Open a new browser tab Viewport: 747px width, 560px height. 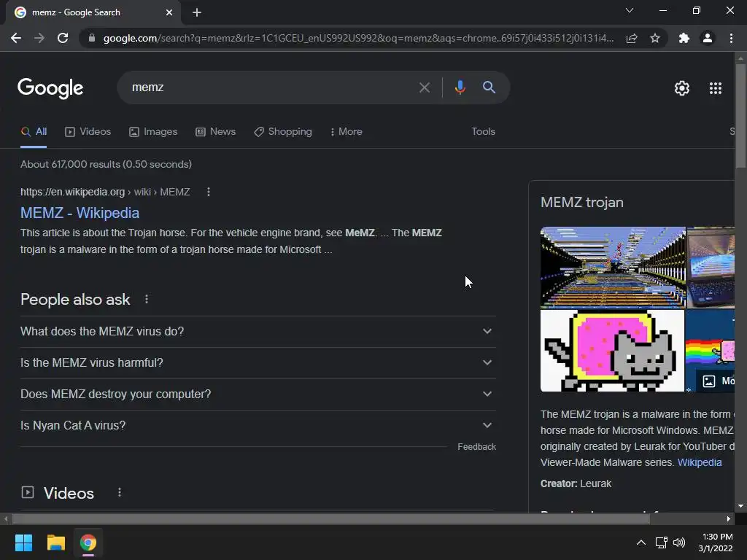tap(197, 12)
